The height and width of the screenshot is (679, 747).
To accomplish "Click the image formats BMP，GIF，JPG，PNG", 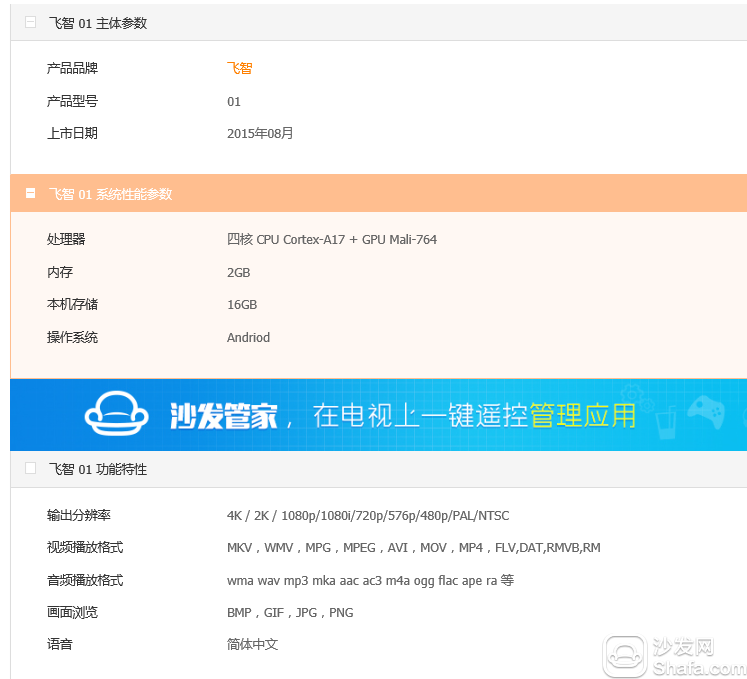I will click(x=290, y=612).
